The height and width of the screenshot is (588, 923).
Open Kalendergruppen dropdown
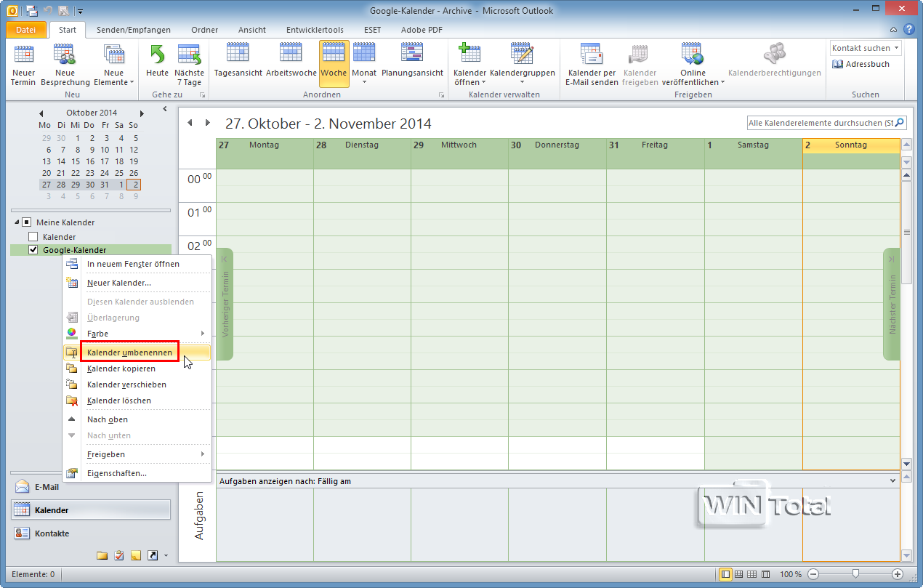click(x=522, y=65)
